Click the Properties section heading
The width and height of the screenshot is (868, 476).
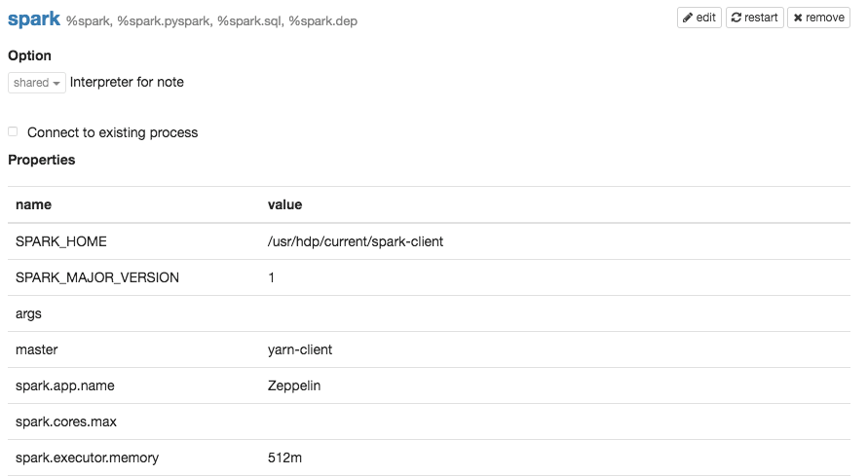tap(42, 160)
